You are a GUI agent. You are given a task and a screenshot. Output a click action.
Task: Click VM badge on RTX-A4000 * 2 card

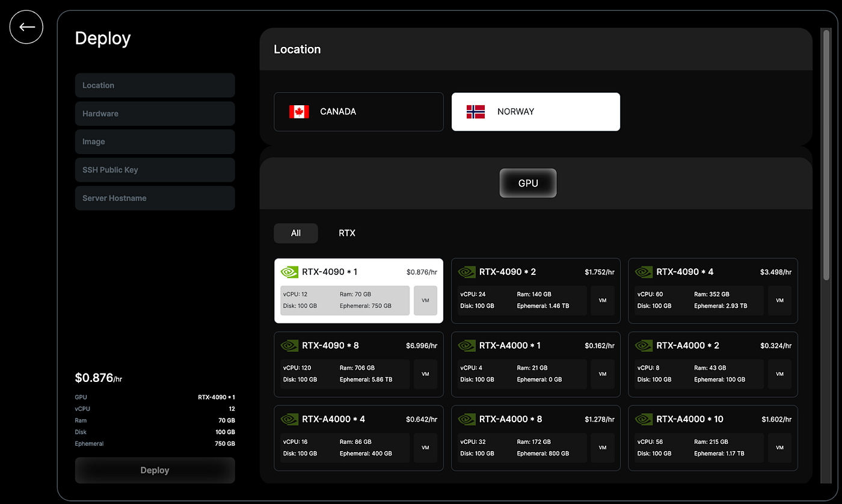779,374
